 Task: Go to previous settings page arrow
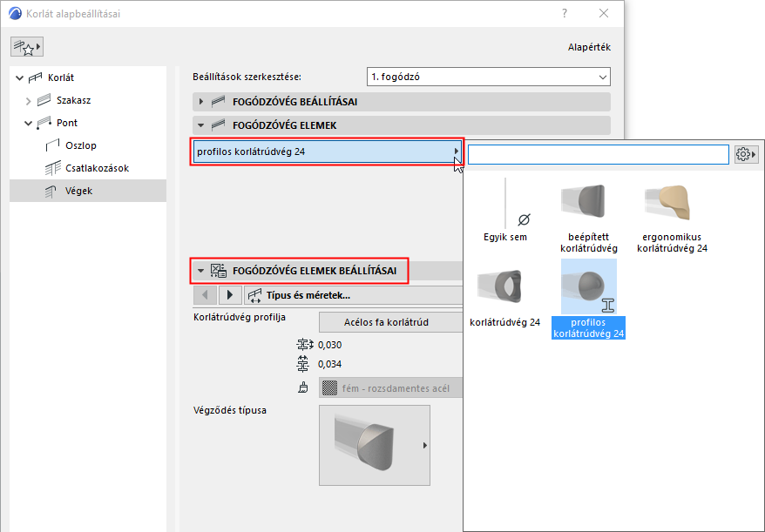click(205, 295)
